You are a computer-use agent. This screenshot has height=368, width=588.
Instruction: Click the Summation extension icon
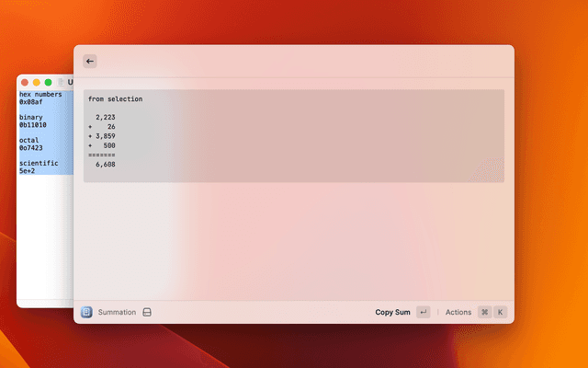[86, 312]
